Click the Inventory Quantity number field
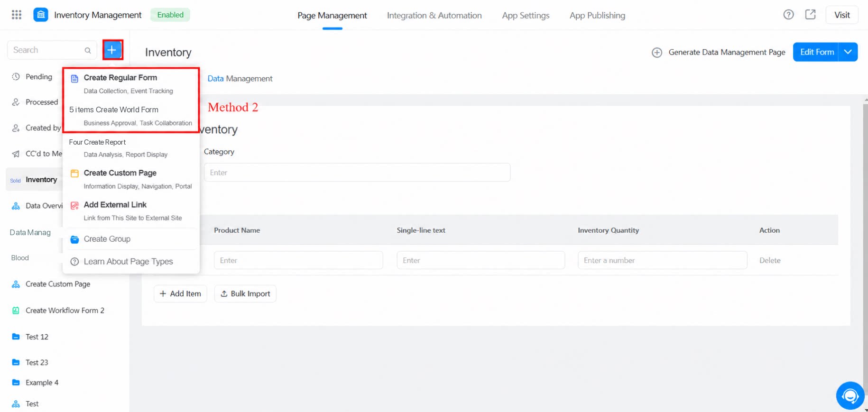The width and height of the screenshot is (868, 412). coord(662,260)
